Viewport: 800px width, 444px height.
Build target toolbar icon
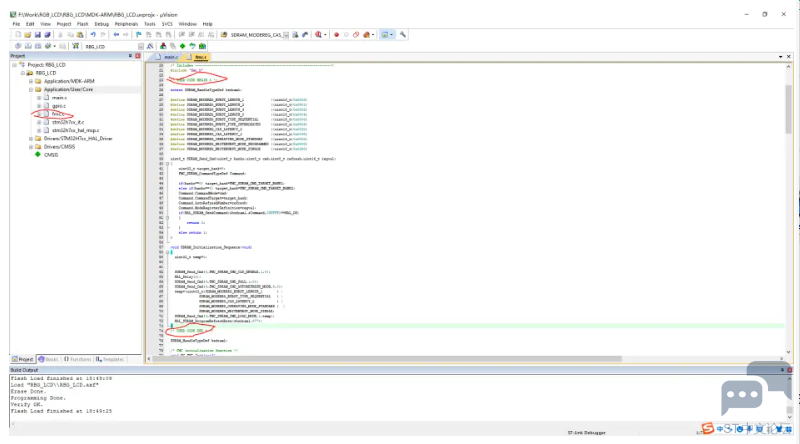click(28, 46)
